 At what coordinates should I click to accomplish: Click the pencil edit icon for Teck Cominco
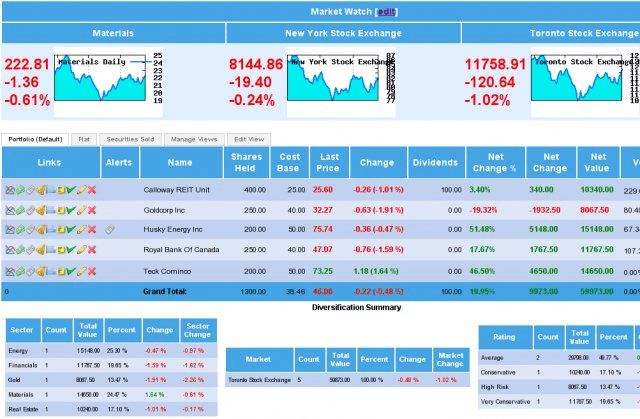pos(82,271)
